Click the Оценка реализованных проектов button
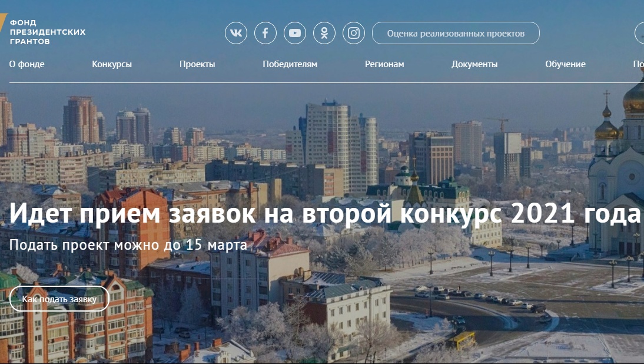The image size is (644, 364). click(455, 33)
